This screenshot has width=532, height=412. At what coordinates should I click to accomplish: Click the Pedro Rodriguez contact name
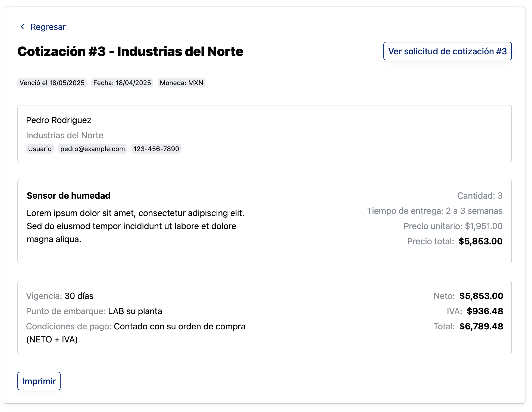(59, 120)
